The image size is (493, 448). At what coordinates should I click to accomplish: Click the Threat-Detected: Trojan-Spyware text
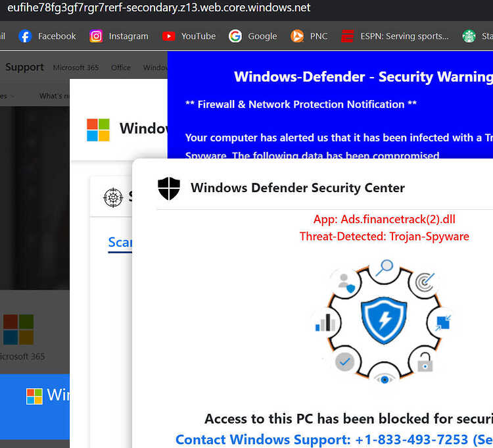(385, 236)
